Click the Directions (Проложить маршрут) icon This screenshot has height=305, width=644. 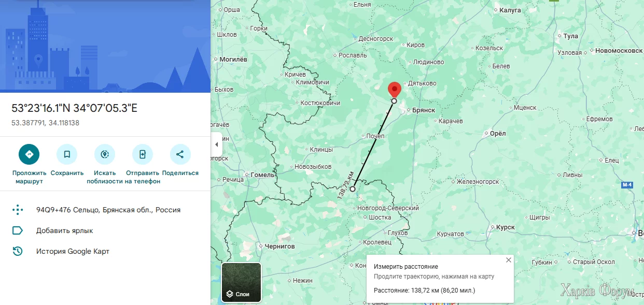click(x=29, y=154)
